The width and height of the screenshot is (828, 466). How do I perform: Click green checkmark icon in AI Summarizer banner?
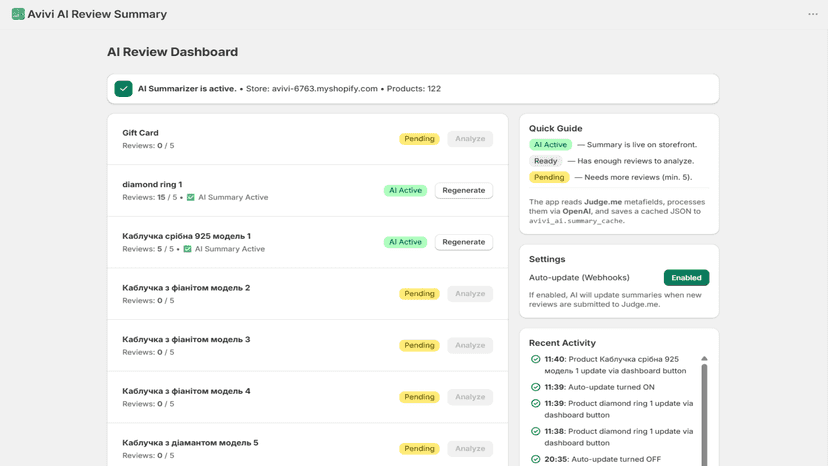coord(123,89)
